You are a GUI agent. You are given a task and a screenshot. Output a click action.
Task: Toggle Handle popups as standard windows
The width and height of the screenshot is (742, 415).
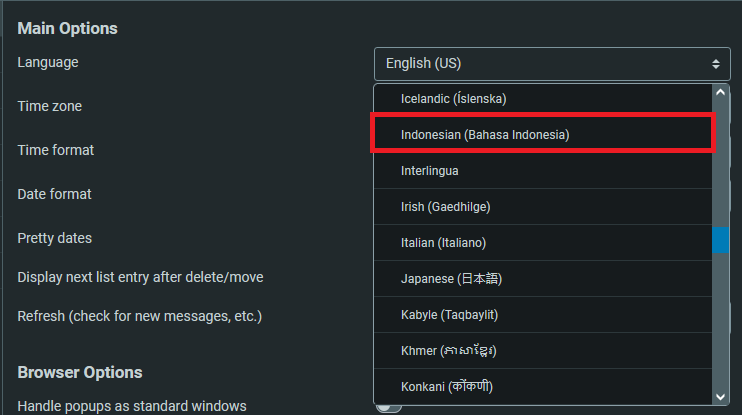point(388,406)
